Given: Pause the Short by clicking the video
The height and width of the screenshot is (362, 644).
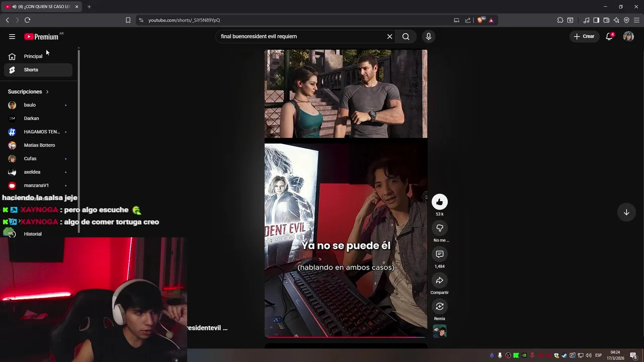Looking at the screenshot, I should coord(346,194).
